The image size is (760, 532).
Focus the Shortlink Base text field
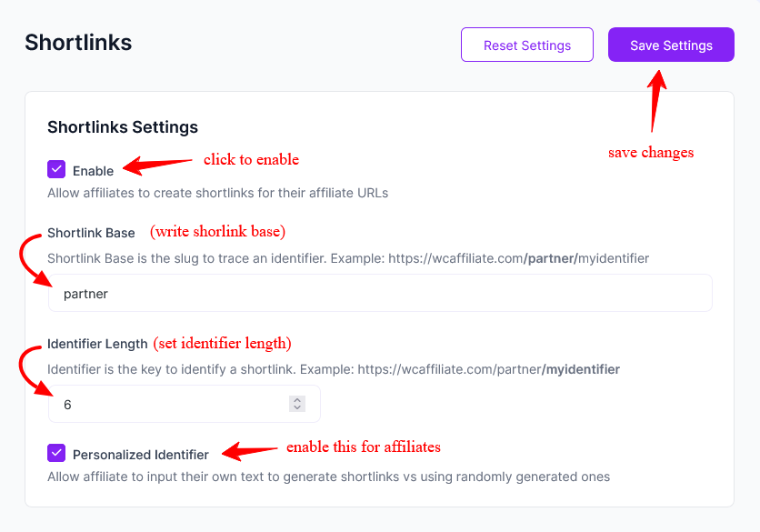(x=379, y=294)
